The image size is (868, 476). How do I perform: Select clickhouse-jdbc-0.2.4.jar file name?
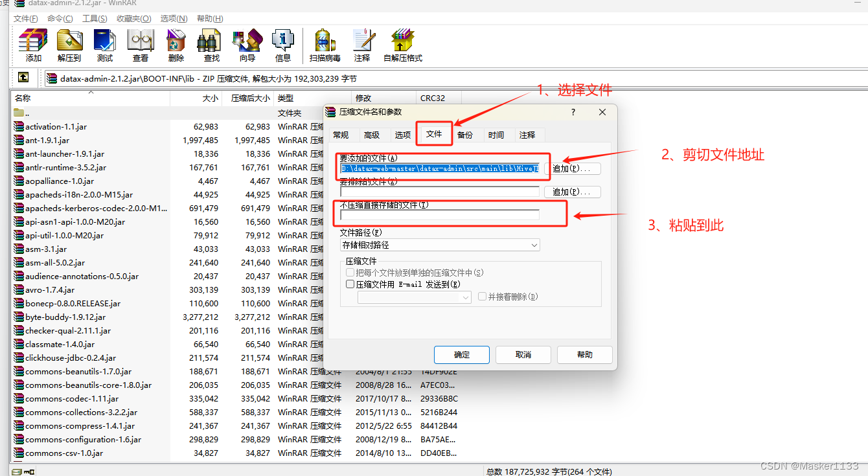point(71,358)
